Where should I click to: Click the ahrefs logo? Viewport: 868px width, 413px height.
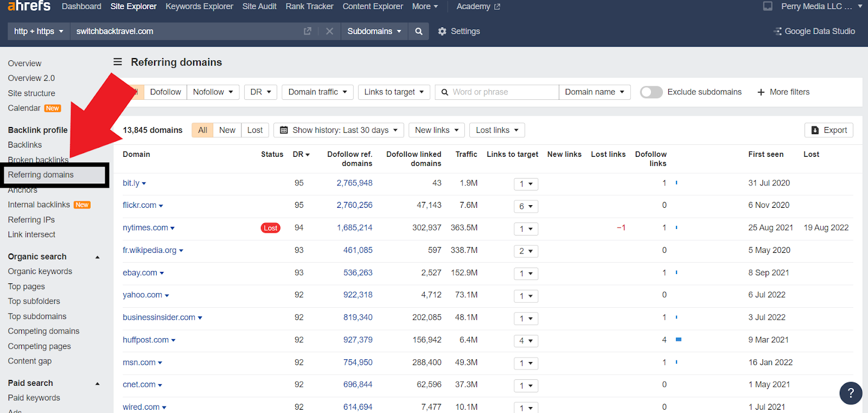[x=29, y=6]
